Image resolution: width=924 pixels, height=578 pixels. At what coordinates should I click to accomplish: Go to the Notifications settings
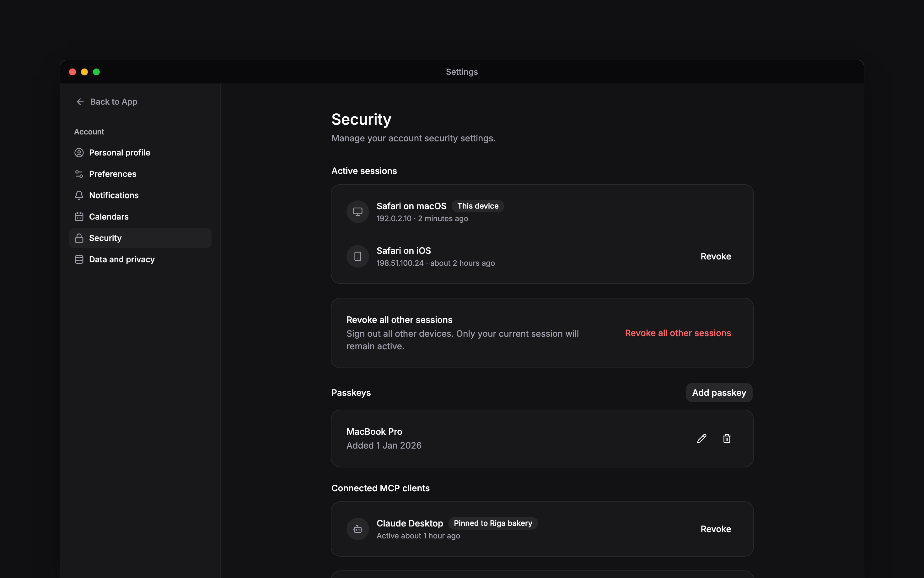tap(140, 195)
